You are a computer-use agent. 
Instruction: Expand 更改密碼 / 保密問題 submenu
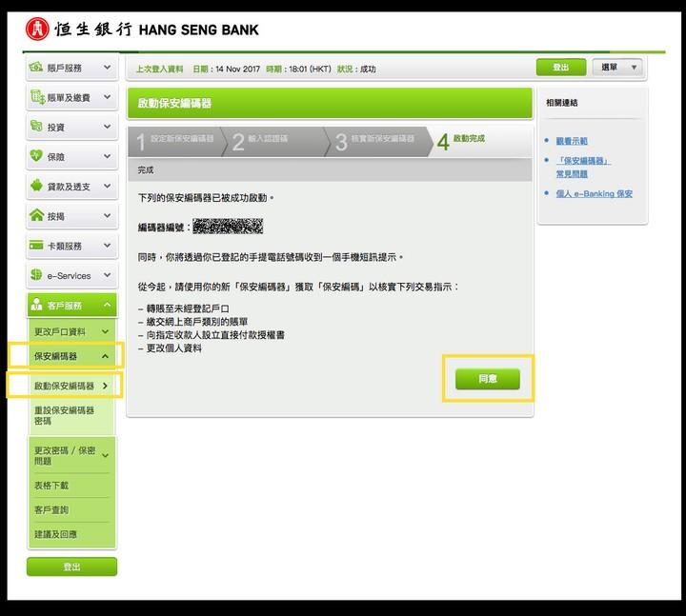[105, 455]
